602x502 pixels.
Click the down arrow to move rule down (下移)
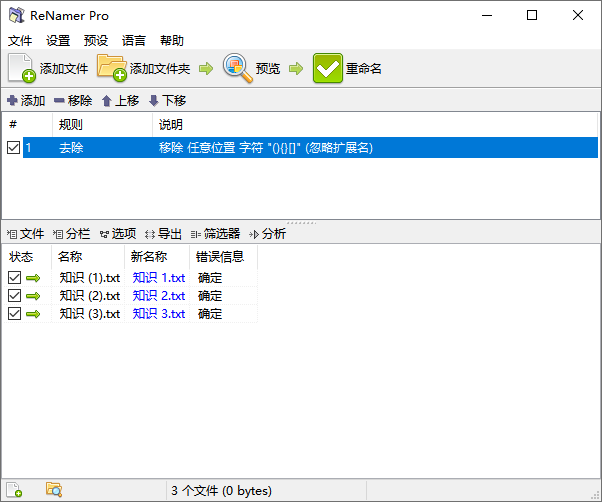[x=154, y=101]
